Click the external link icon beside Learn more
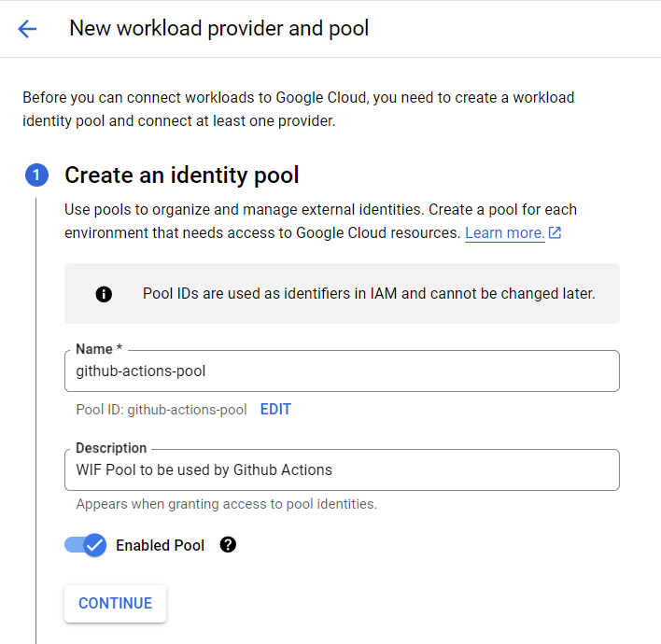This screenshot has width=661, height=644. (x=556, y=232)
